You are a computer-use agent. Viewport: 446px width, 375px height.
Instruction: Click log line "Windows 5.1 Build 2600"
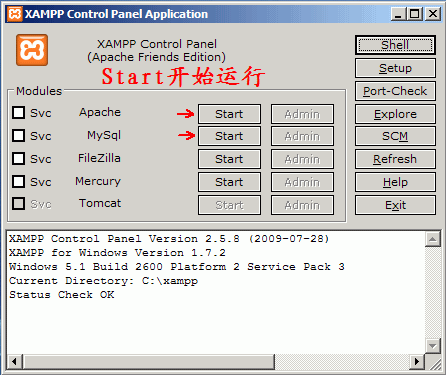tap(86, 267)
